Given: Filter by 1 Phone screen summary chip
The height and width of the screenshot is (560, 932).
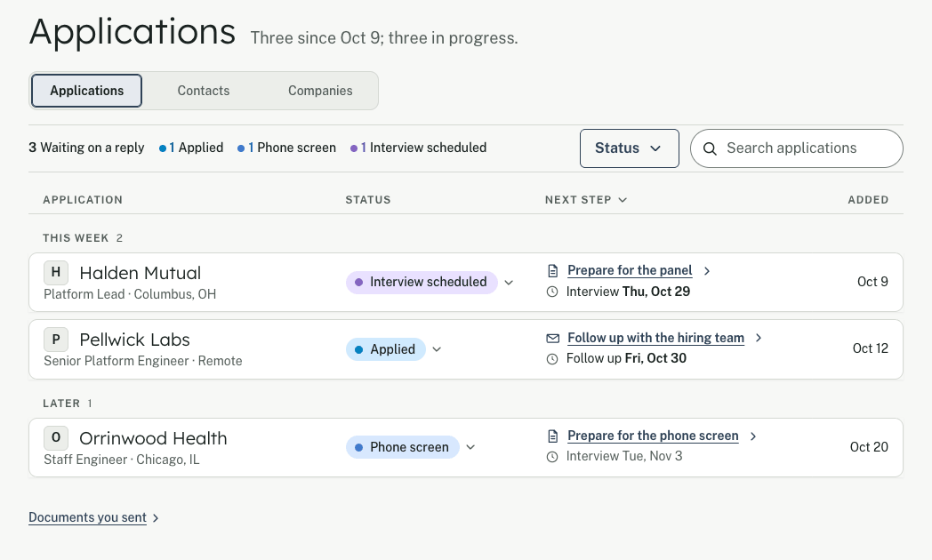Looking at the screenshot, I should (x=286, y=148).
